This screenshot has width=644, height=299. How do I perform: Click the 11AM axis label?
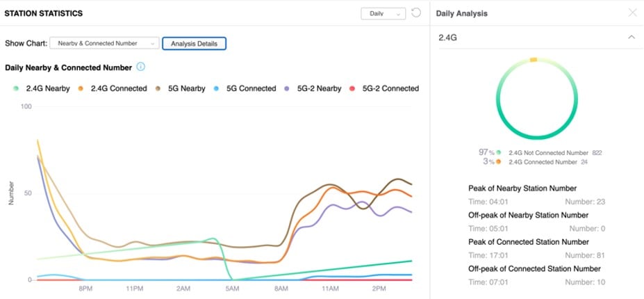point(330,289)
